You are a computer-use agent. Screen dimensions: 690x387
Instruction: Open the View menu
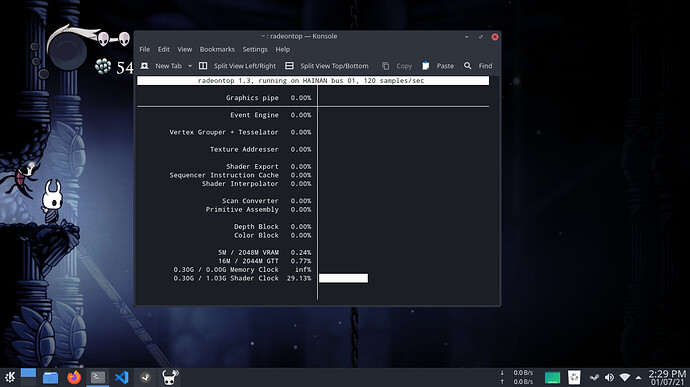pos(184,49)
